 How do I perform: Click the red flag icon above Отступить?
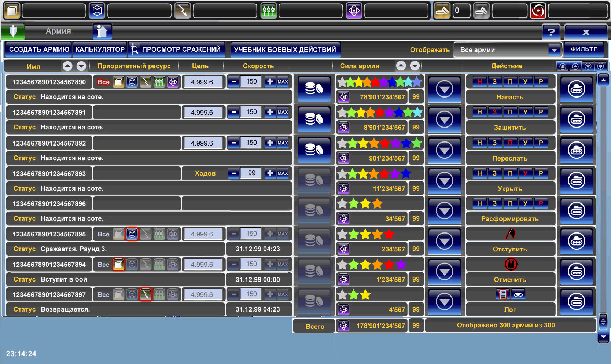[x=510, y=234]
